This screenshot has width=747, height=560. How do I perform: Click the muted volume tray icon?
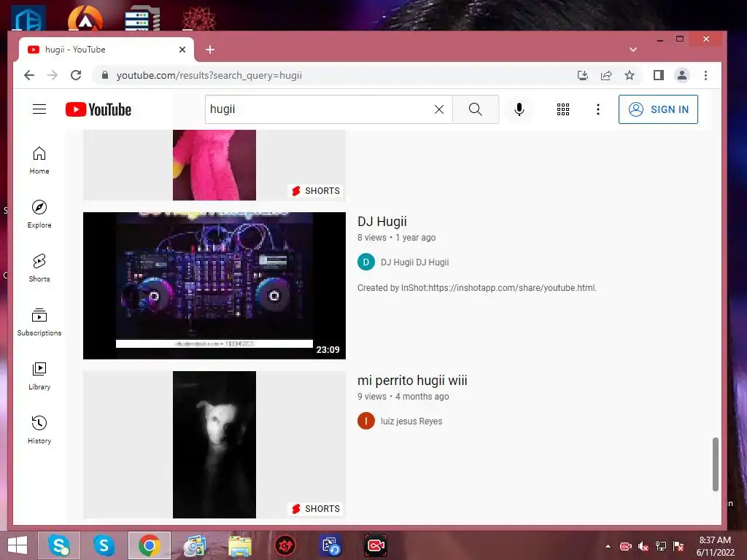coord(643,546)
